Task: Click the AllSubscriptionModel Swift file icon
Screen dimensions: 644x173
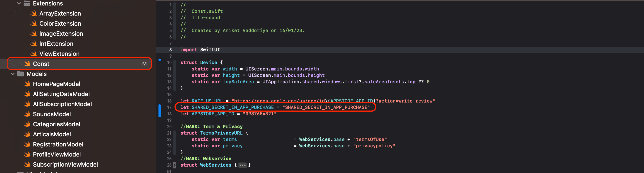Action: point(27,104)
